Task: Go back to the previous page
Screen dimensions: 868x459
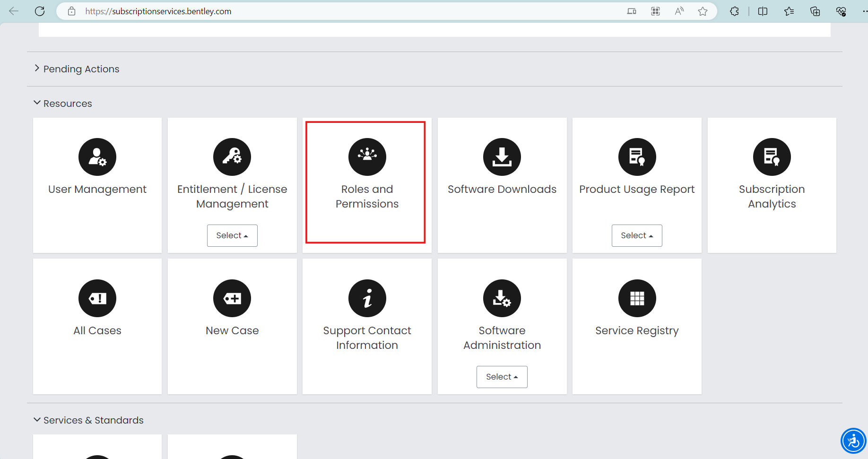Action: tap(14, 11)
